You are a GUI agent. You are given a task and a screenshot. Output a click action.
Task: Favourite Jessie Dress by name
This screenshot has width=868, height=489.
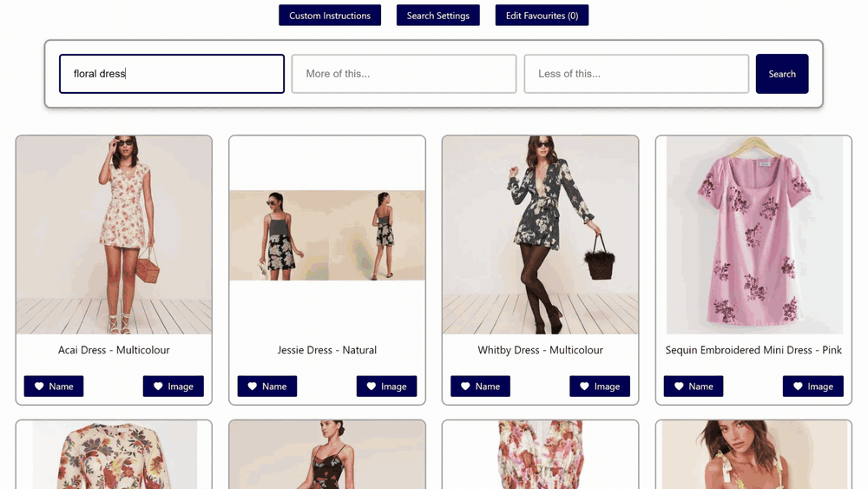point(267,387)
